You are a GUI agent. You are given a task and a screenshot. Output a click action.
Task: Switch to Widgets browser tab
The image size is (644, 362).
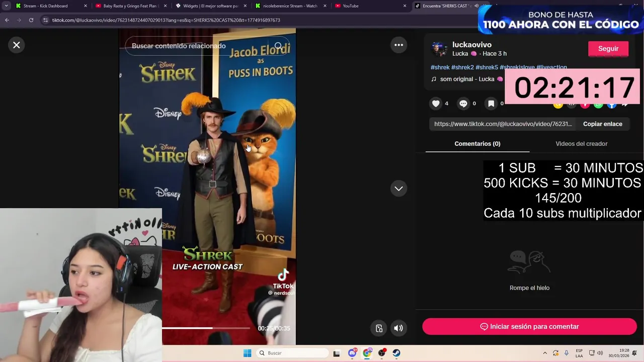point(211,6)
